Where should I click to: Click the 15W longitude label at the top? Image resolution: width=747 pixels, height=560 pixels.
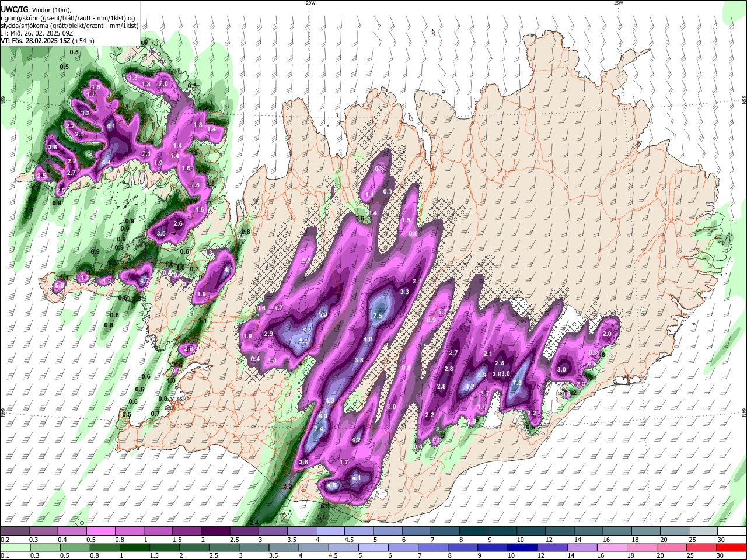(x=618, y=3)
